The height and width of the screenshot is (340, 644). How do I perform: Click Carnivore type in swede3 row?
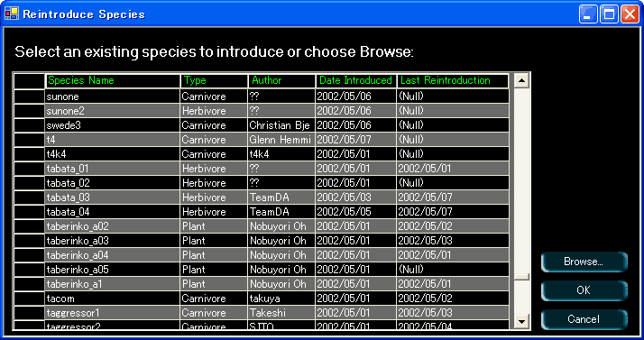tap(215, 125)
